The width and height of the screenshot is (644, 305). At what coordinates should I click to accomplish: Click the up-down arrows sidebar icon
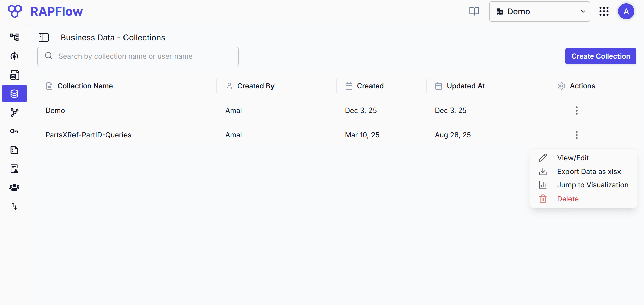(14, 206)
